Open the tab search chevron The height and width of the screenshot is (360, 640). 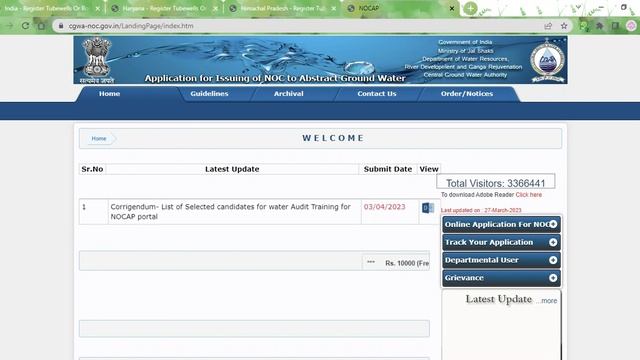point(578,7)
